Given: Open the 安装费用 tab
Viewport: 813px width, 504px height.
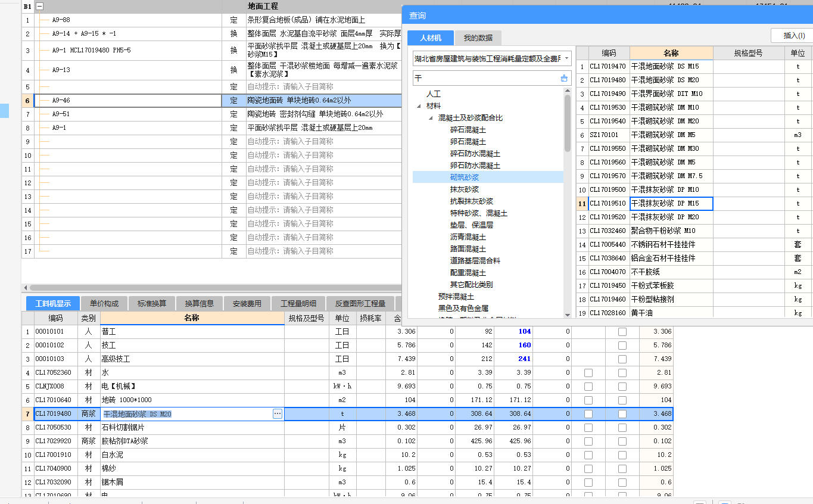Looking at the screenshot, I should [x=247, y=303].
